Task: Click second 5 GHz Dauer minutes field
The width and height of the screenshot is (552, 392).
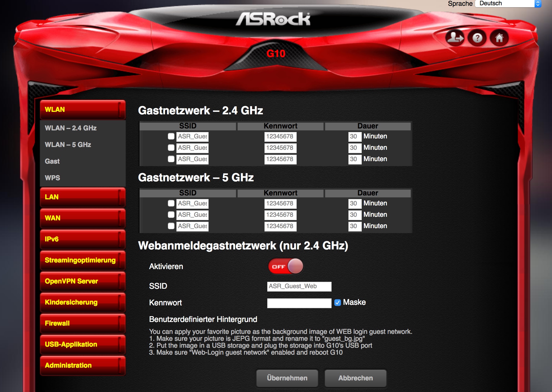Action: (x=355, y=215)
